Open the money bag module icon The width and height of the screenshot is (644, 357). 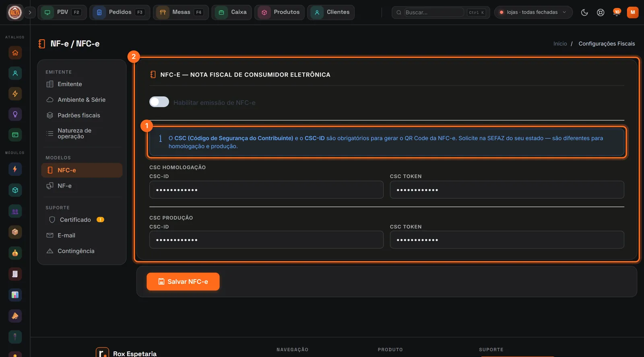point(15,253)
